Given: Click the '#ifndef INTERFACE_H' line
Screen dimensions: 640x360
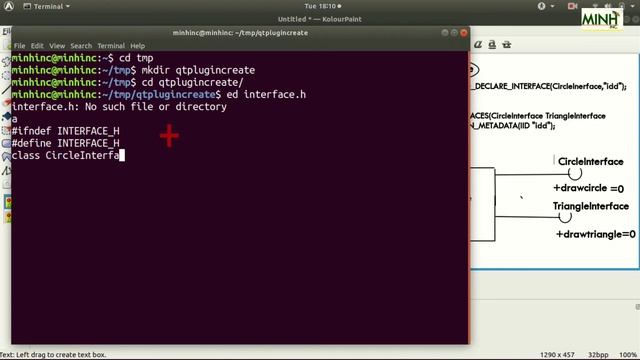Looking at the screenshot, I should [66, 131].
